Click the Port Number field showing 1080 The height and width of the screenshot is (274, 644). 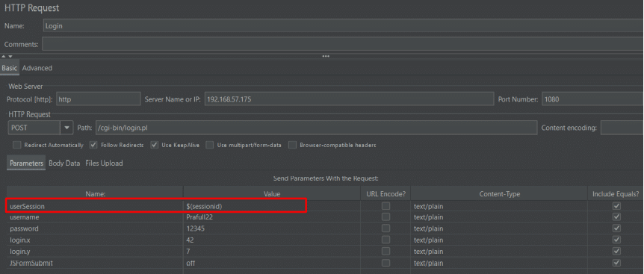click(x=592, y=99)
